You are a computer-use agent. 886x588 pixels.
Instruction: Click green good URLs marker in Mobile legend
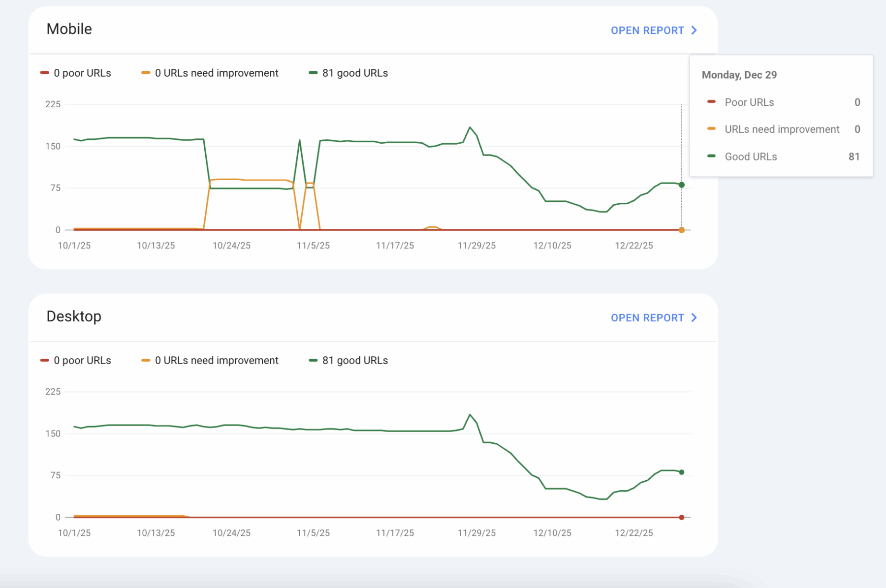pos(313,73)
